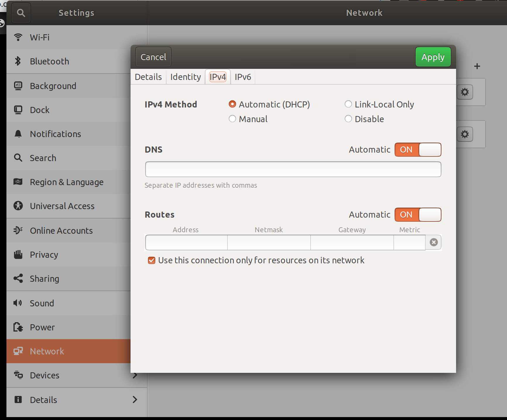Viewport: 507px width, 420px height.
Task: Apply the network settings
Action: 433,57
